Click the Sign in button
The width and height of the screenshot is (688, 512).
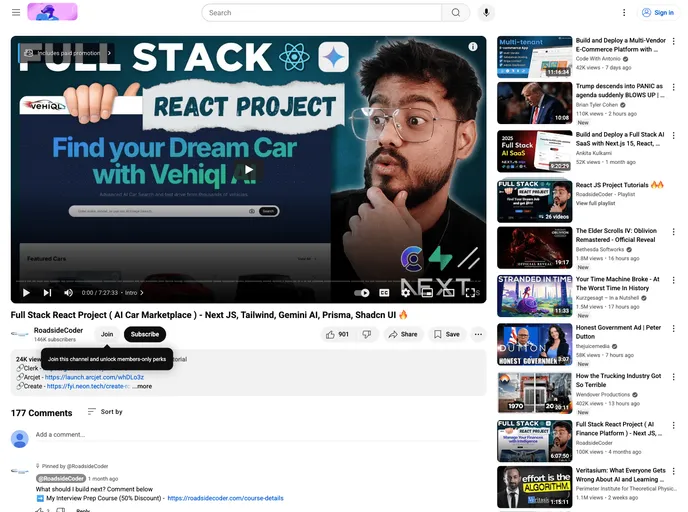658,13
